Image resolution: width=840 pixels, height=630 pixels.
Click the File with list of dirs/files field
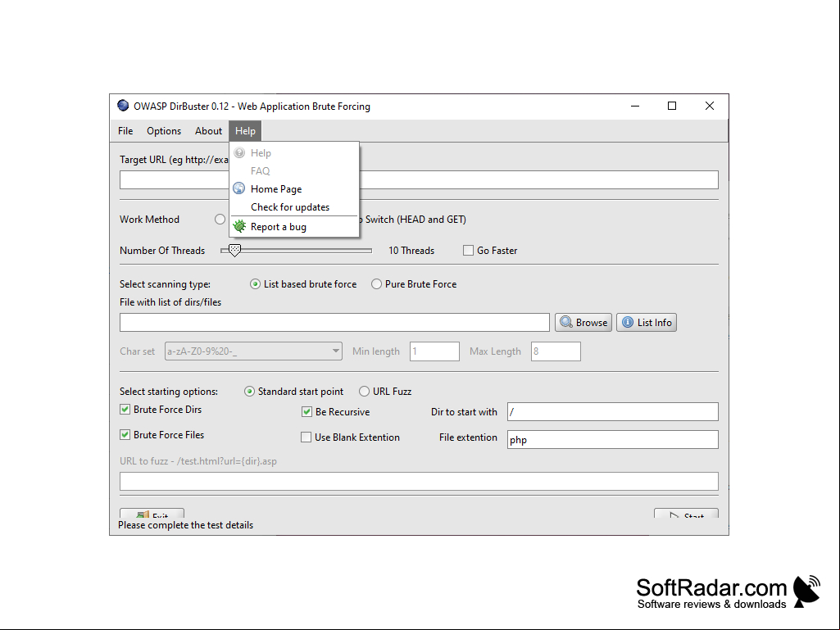pos(335,323)
